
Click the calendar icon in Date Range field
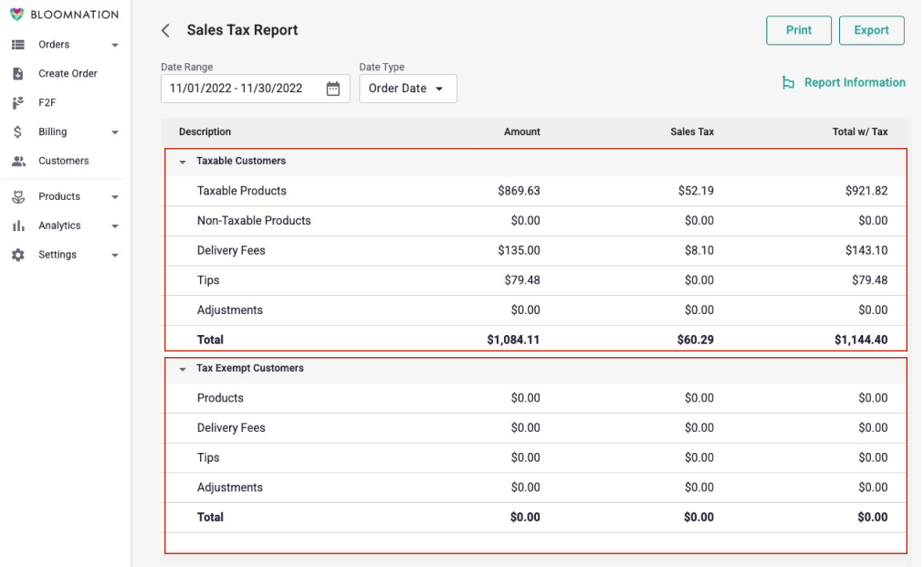pos(334,88)
